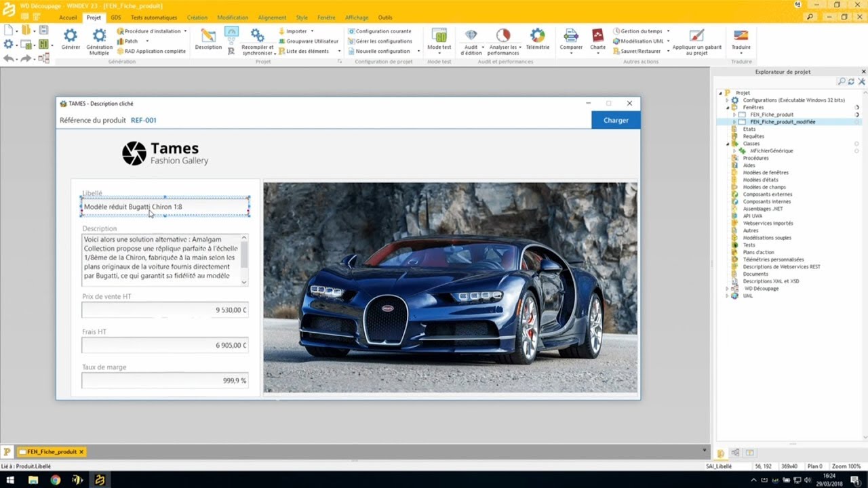The width and height of the screenshot is (868, 488).
Task: Open the GDS ribbon tab
Action: coord(116,18)
